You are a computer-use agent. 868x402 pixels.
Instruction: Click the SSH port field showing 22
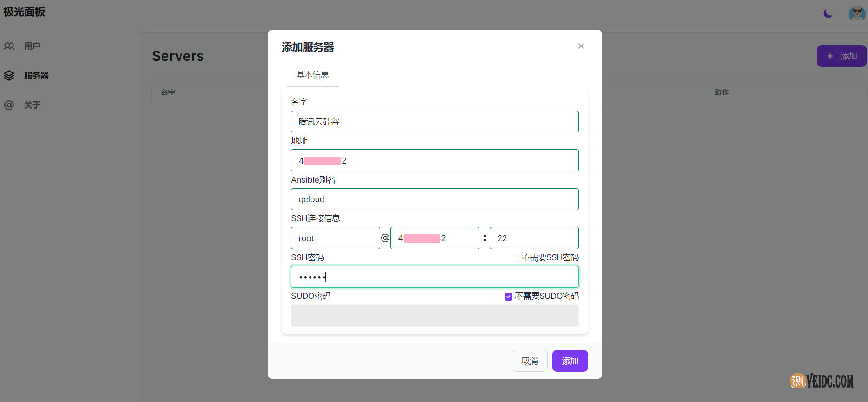[x=534, y=238]
